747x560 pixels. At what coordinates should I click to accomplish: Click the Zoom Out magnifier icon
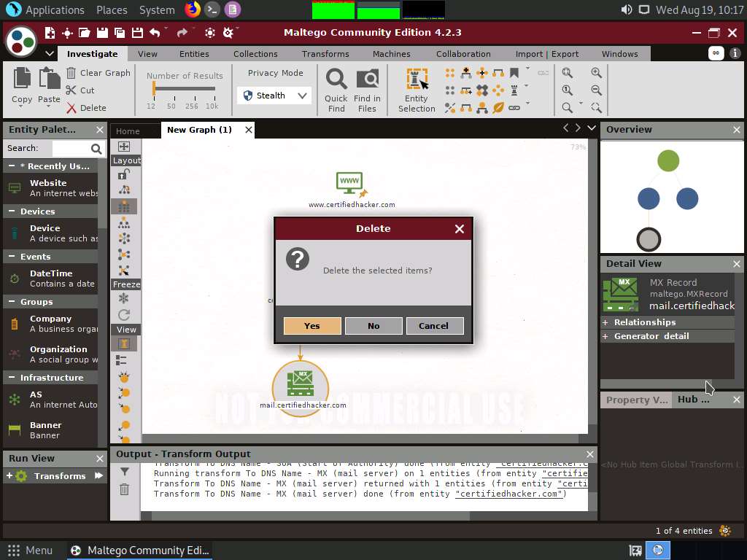point(596,90)
